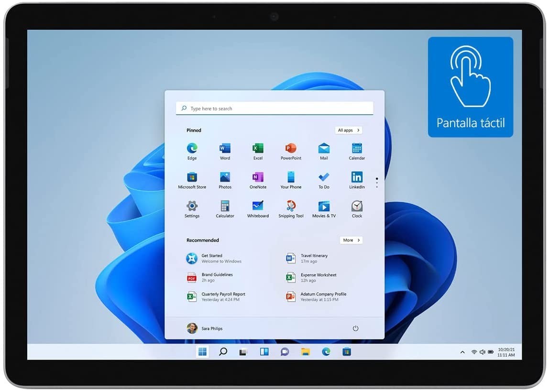Open Excel in the Pinned section
Screen dimensions: 549x392
[x=258, y=151]
